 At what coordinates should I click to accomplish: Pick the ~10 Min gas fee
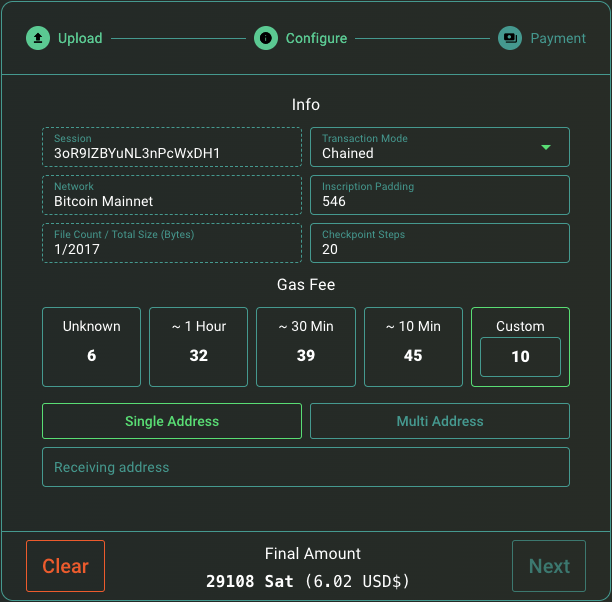413,347
